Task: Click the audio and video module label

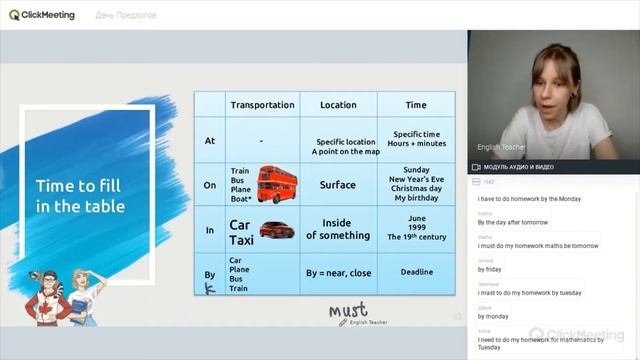Action: (x=519, y=167)
